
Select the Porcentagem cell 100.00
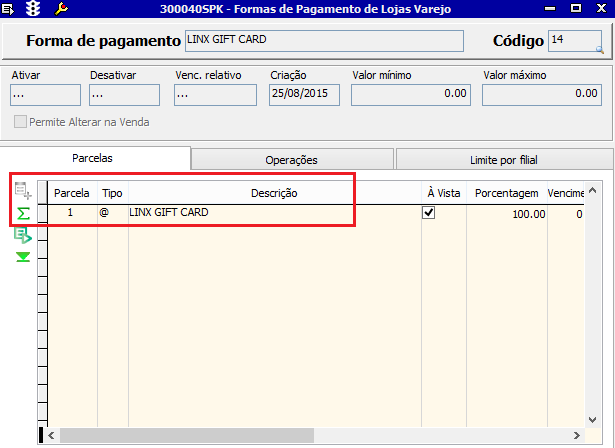[507, 214]
